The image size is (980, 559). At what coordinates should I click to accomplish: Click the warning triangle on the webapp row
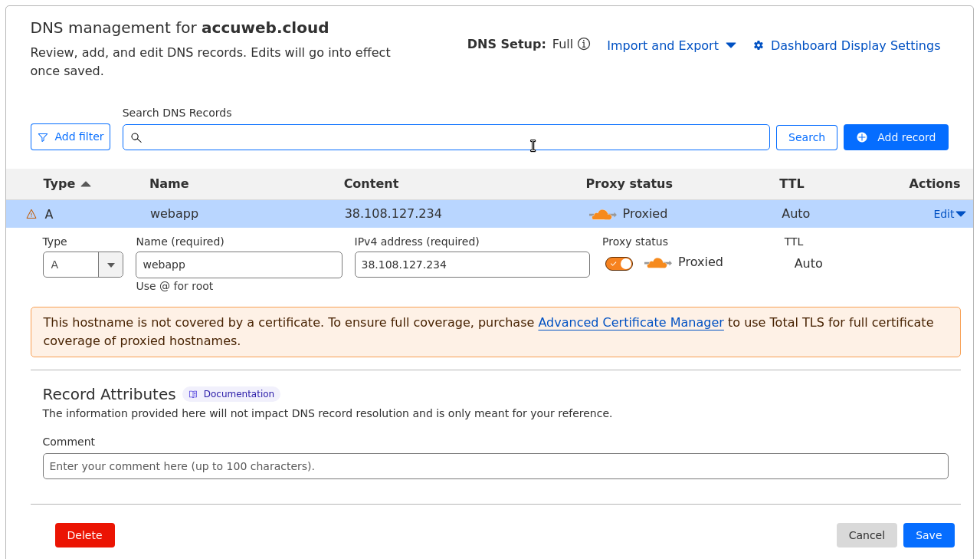coord(31,214)
